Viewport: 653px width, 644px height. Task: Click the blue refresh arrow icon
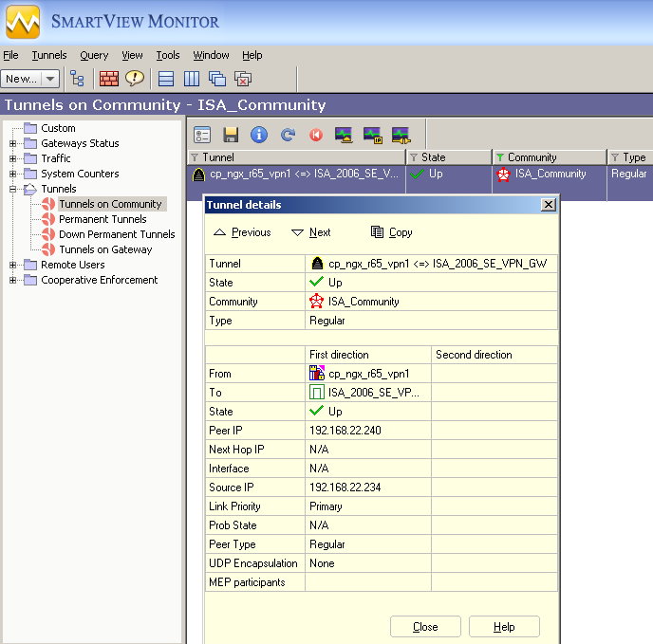click(288, 136)
